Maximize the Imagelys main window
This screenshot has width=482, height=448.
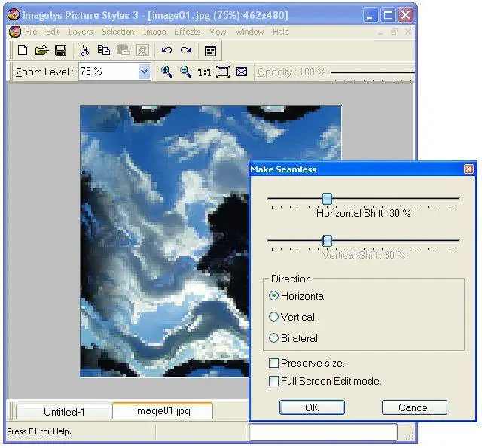click(389, 15)
